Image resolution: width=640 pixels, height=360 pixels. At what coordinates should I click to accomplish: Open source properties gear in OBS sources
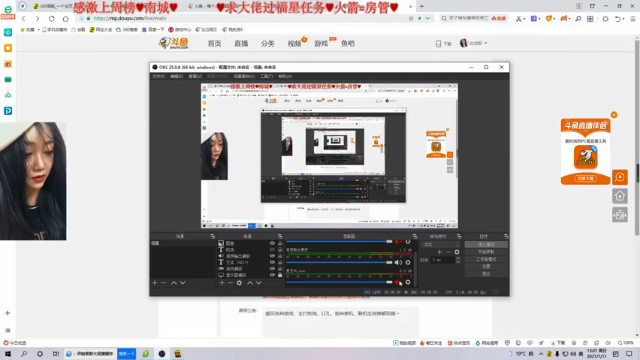[x=239, y=282]
